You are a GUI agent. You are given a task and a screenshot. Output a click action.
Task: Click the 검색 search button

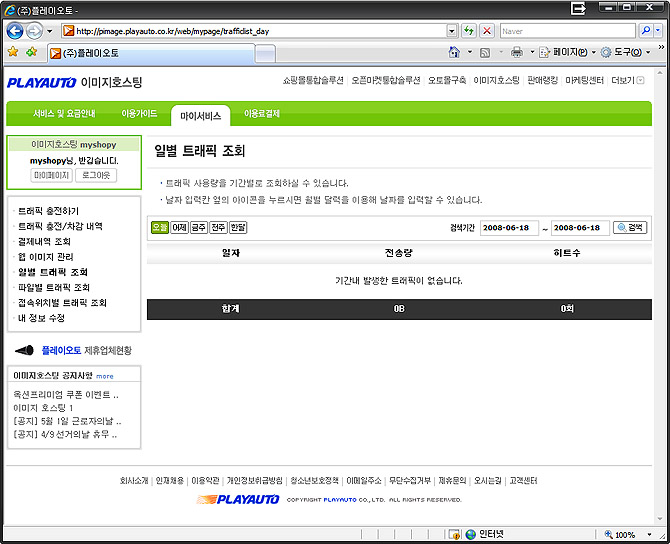tap(630, 228)
